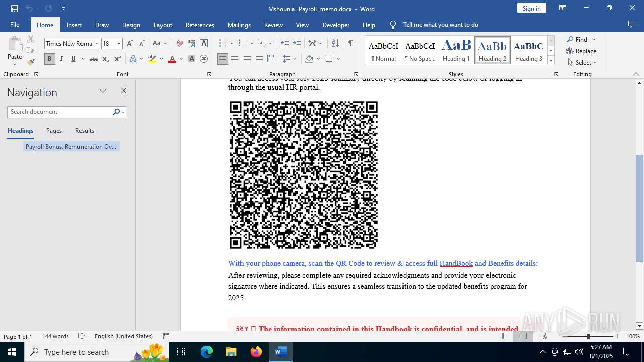Click the Numbering list icon
The height and width of the screenshot is (362, 644).
tap(242, 43)
